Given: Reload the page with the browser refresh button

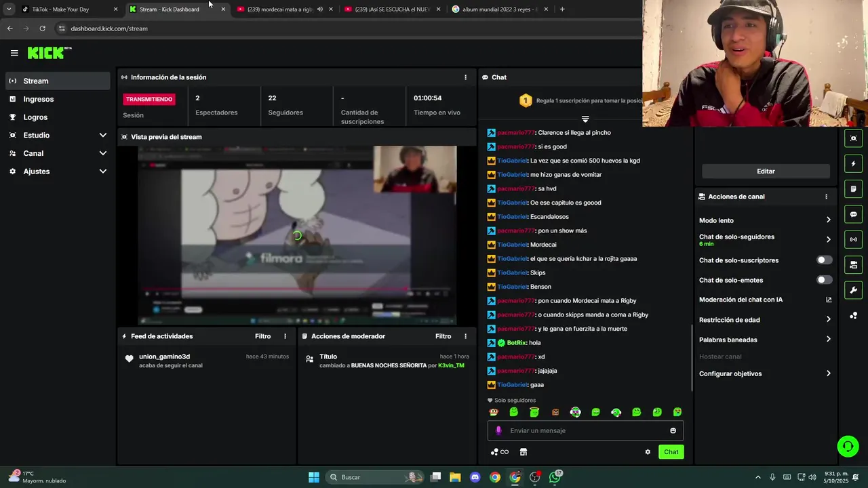Looking at the screenshot, I should pyautogui.click(x=42, y=28).
